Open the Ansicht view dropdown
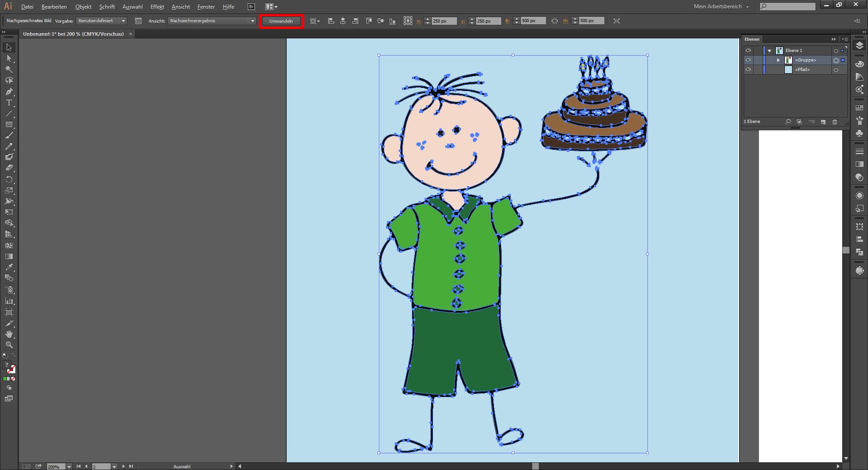Screen dimensions: 868x470 [x=212, y=21]
